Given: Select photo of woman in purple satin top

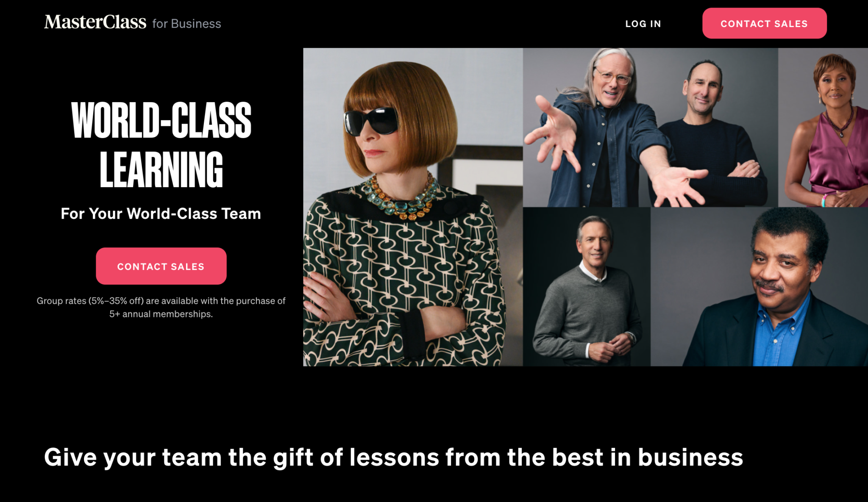Looking at the screenshot, I should (x=823, y=127).
